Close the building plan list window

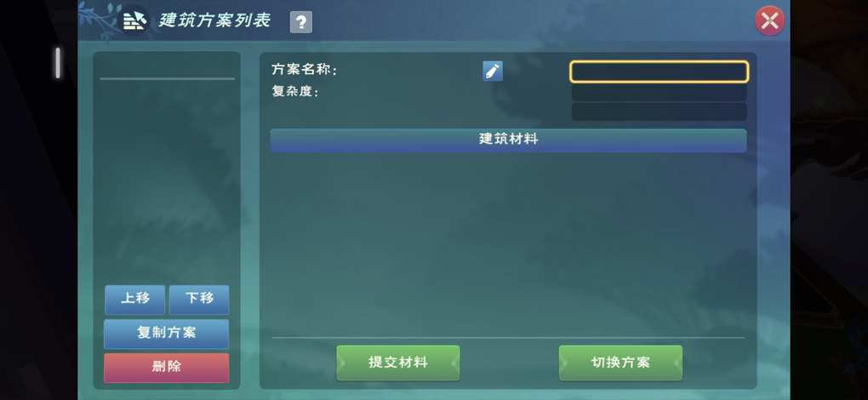pyautogui.click(x=769, y=21)
